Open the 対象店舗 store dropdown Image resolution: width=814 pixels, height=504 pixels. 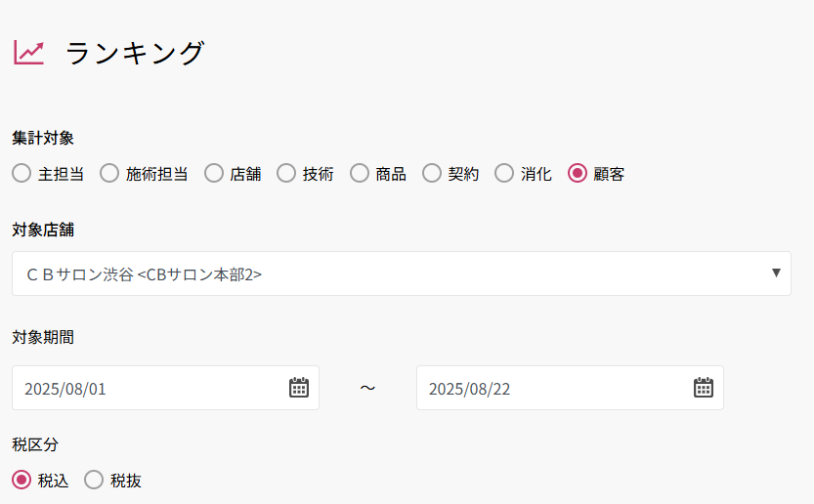(391, 273)
